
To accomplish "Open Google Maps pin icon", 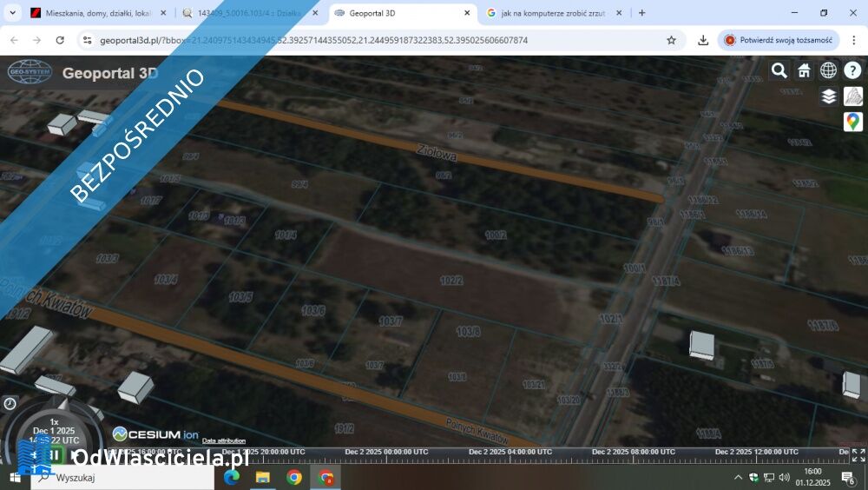I will coord(853,122).
